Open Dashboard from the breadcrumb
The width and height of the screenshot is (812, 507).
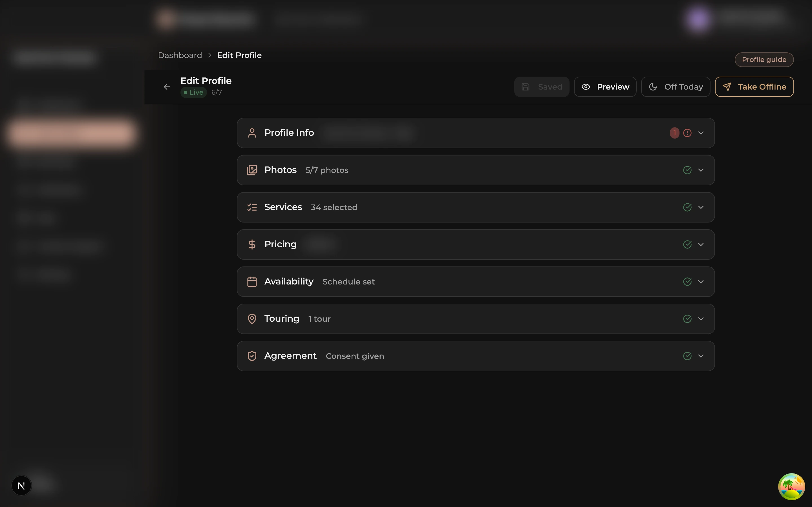180,55
